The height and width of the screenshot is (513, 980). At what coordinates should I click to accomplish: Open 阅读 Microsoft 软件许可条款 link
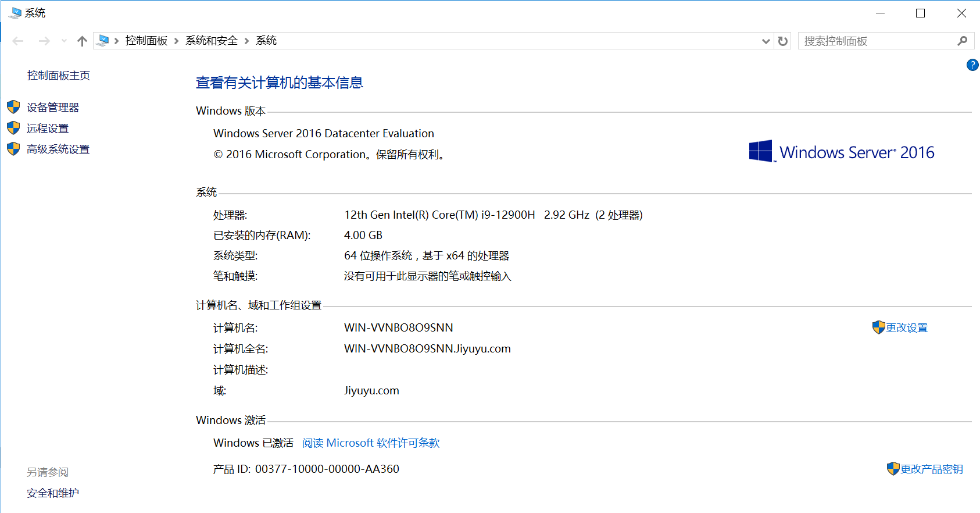pos(371,443)
